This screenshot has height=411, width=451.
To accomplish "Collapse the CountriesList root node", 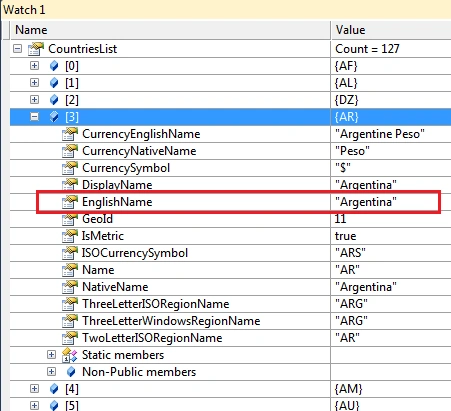I will click(17, 49).
